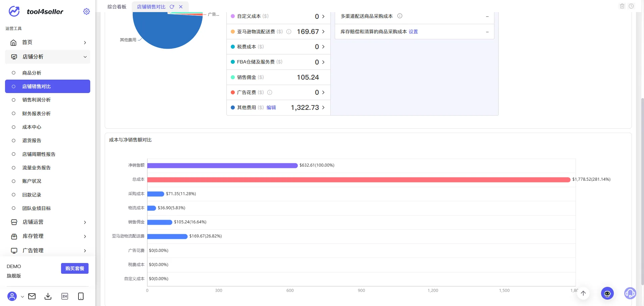Viewport: 644px width, 306px height.
Task: Click the red 总成本 bar
Action: pyautogui.click(x=359, y=180)
